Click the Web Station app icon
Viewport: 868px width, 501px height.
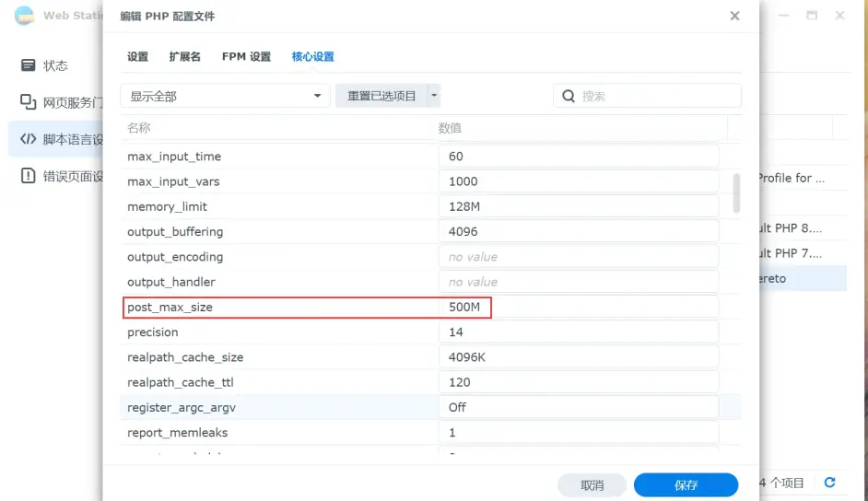pos(24,16)
